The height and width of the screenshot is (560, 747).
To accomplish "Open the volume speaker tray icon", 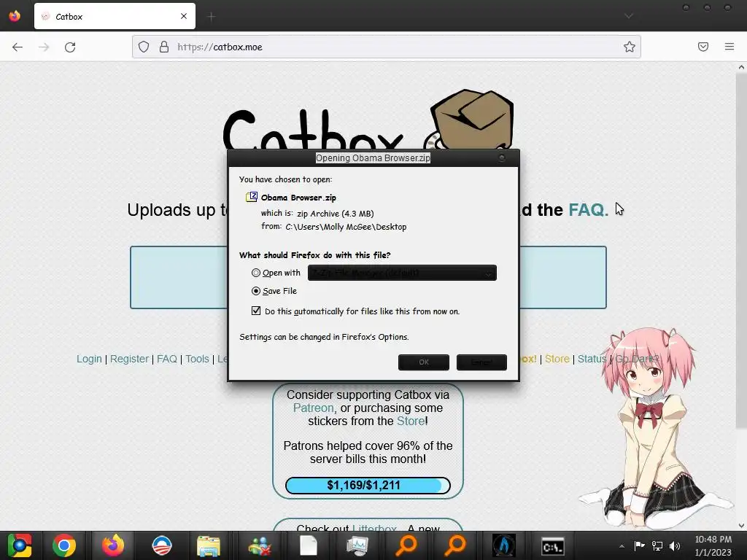I will 675,545.
